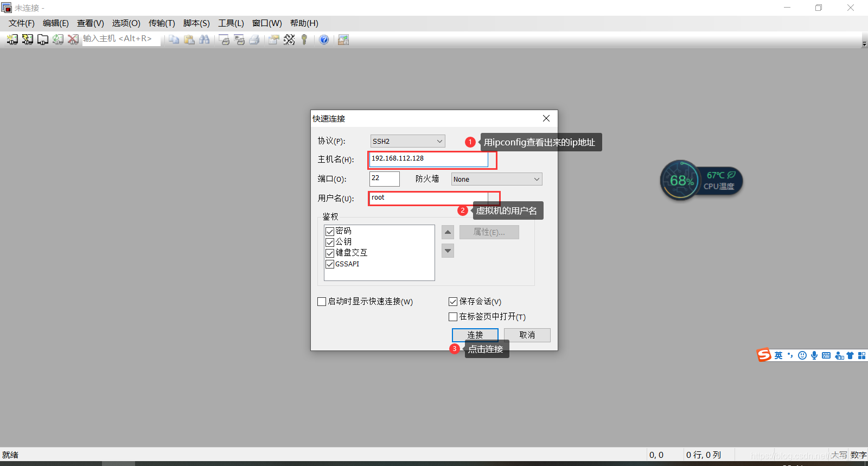Click the 就绪 status bar text
Screen dimensions: 868x466
pyautogui.click(x=10, y=455)
